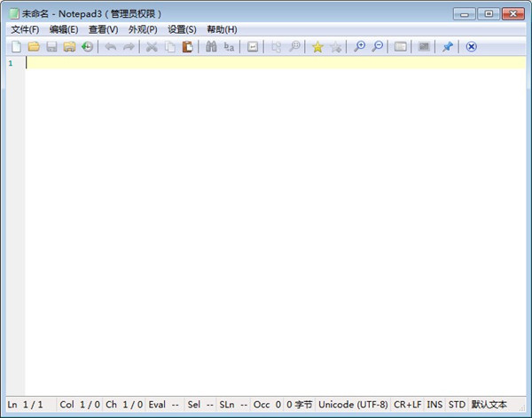Zoom out with magnifier minus icon

click(x=378, y=46)
